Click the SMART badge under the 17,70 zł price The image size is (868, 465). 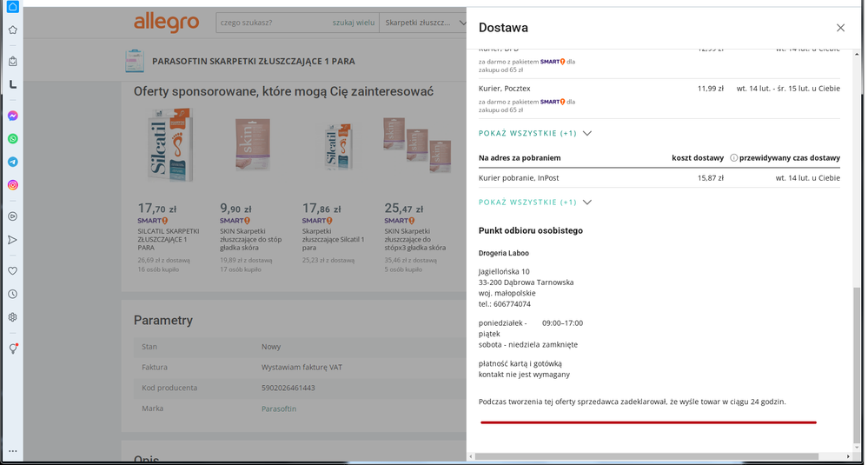pyautogui.click(x=153, y=221)
